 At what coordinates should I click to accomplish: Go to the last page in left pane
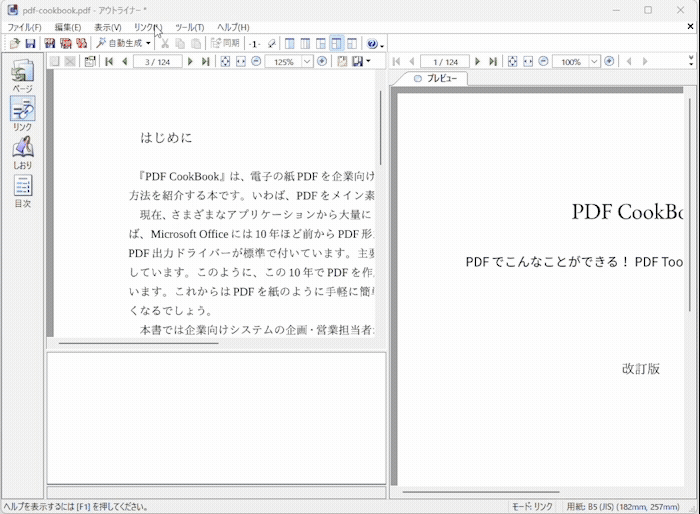205,62
